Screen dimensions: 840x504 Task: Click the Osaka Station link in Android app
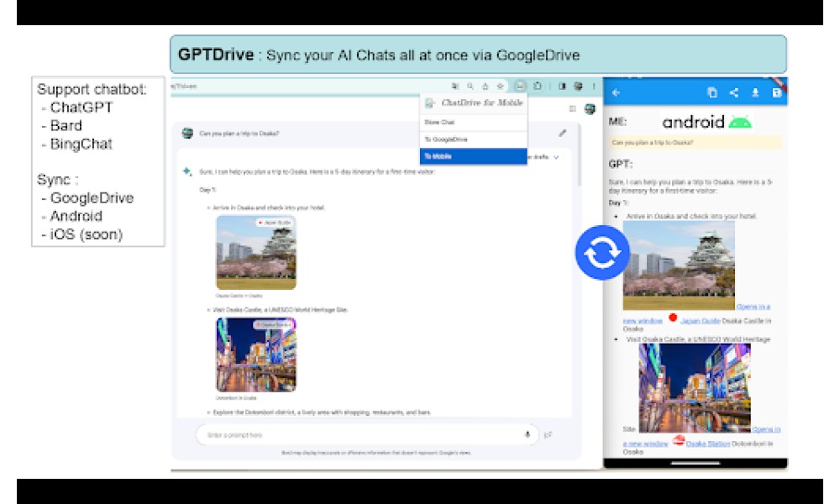click(x=707, y=444)
